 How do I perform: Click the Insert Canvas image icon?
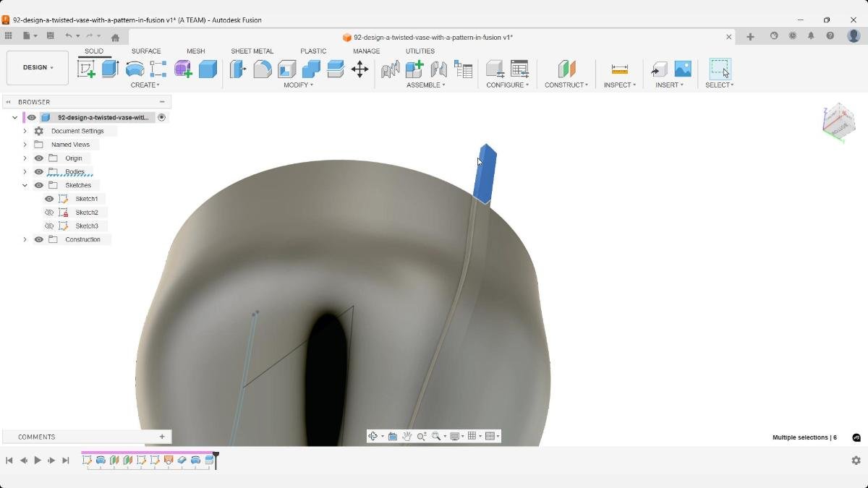(x=683, y=69)
